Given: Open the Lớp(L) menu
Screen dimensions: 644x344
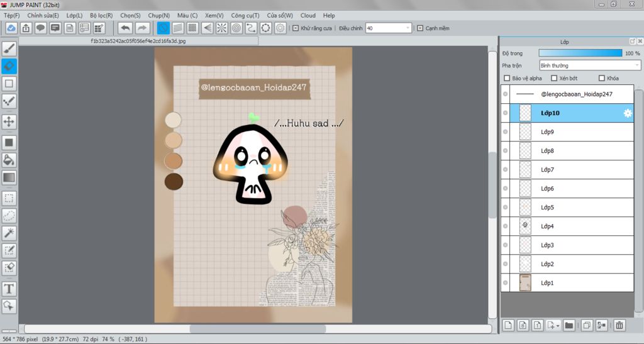Looking at the screenshot, I should coord(74,15).
